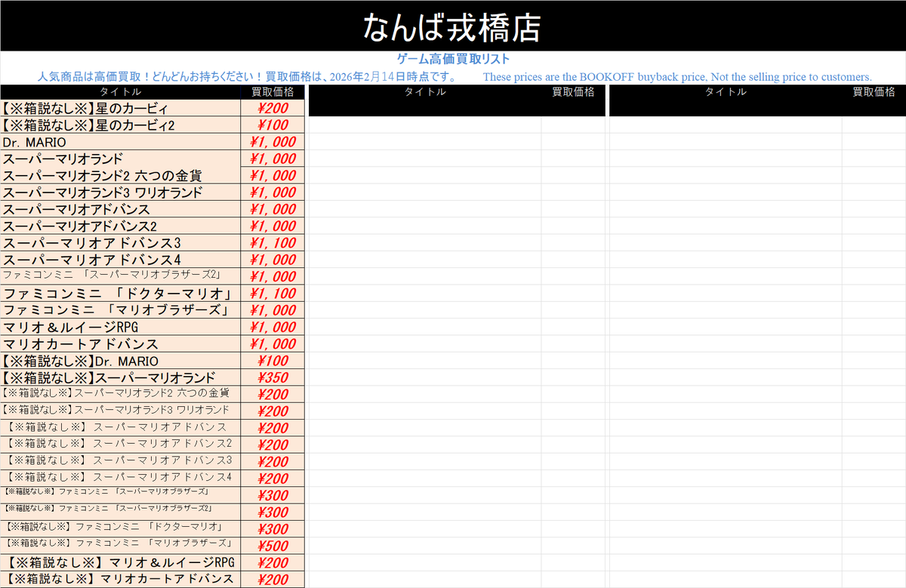The width and height of the screenshot is (906, 588).
Task: Click ¥1,000 price for untagged スーパーマリオアドバンス4
Action: point(273,260)
